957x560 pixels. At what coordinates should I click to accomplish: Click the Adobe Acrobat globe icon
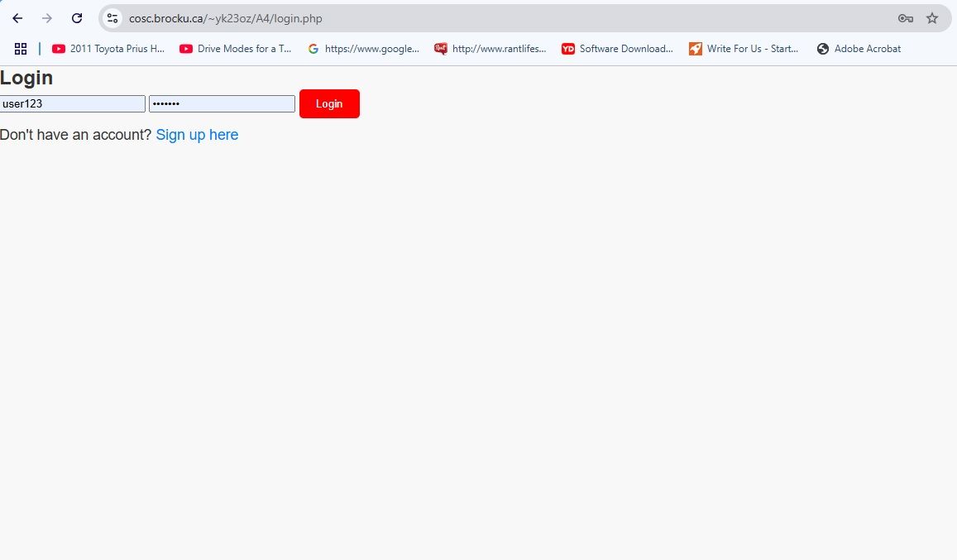(x=823, y=48)
